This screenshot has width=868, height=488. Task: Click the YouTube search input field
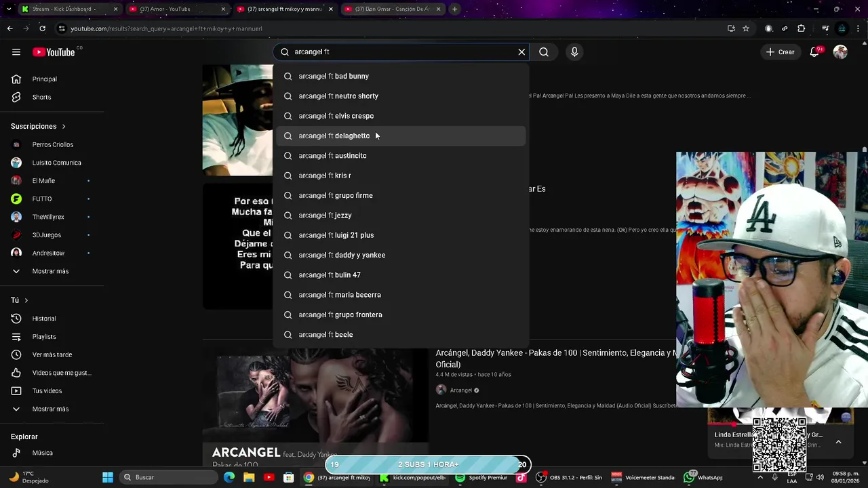(403, 52)
